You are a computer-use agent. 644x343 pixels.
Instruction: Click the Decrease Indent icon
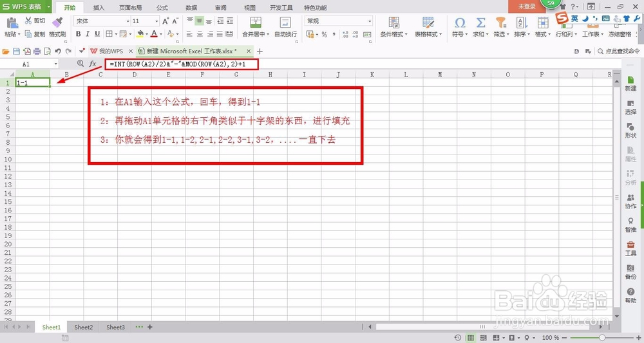[220, 21]
